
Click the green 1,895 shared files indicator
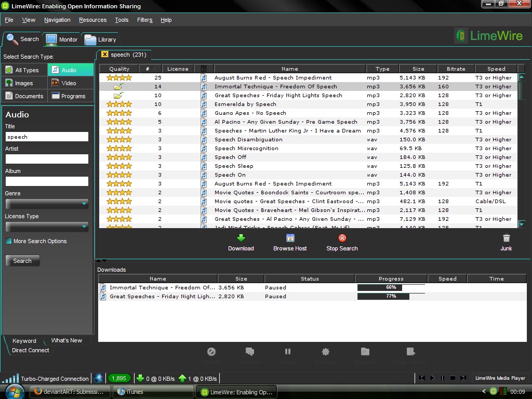tap(119, 378)
